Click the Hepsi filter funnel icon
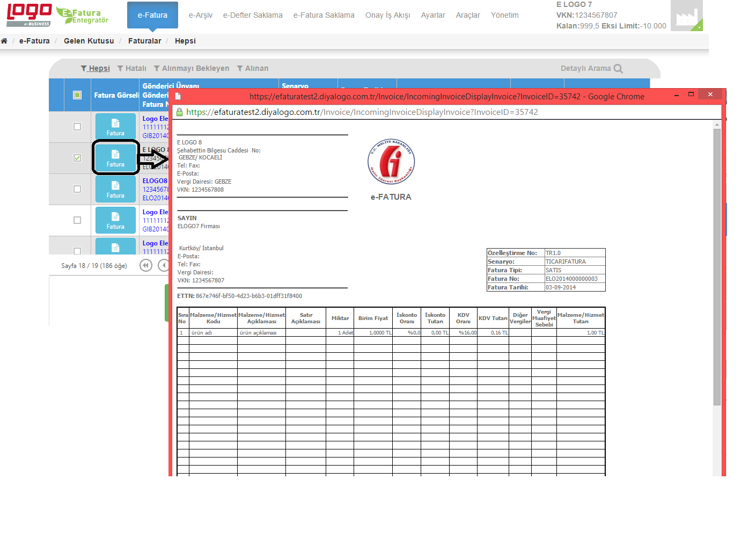Viewport: 756px width, 559px height. 84,69
